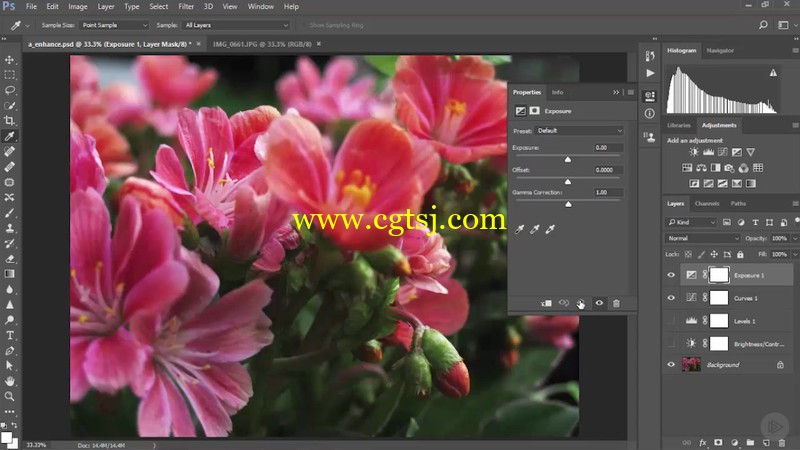Select the Zoom tool
The image size is (800, 450).
(x=9, y=396)
